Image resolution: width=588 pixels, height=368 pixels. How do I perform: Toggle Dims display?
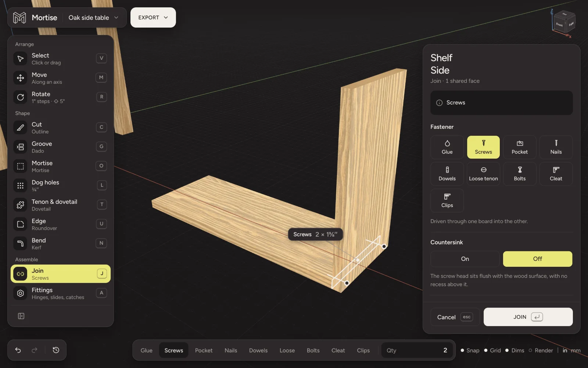(515, 350)
